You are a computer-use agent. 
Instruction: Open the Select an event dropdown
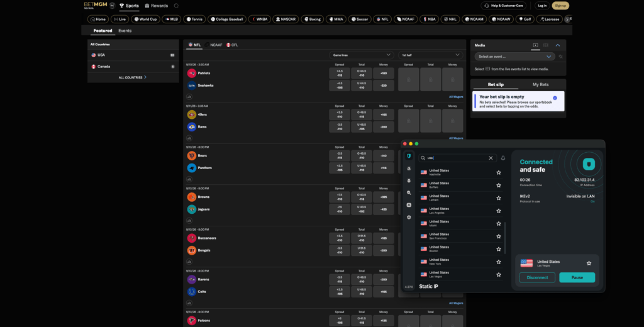[514, 57]
